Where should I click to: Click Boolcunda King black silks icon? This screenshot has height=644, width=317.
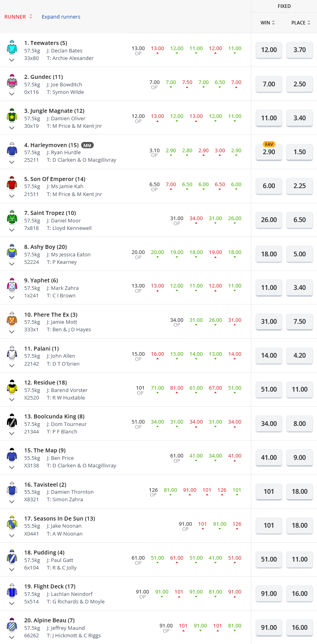coord(12,420)
